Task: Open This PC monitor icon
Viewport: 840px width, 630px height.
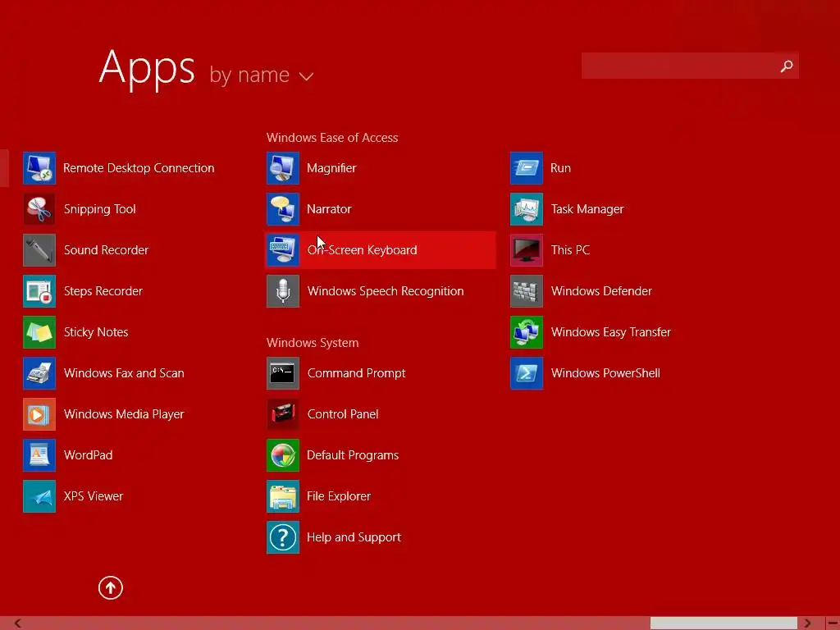Action: 527,250
